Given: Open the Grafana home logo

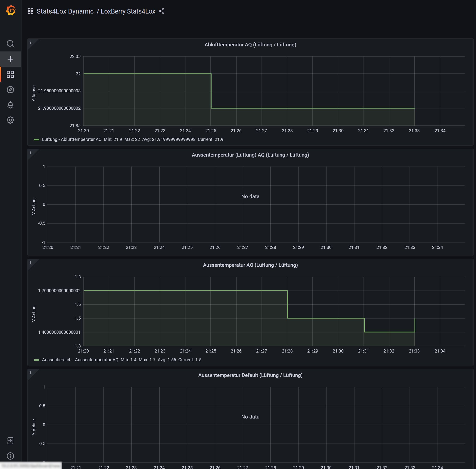Looking at the screenshot, I should (11, 11).
